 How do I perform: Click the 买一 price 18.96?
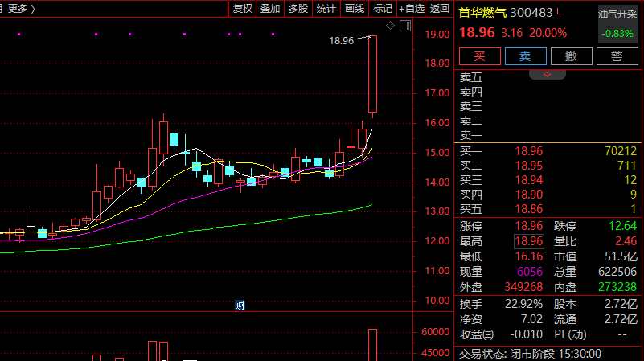click(529, 151)
